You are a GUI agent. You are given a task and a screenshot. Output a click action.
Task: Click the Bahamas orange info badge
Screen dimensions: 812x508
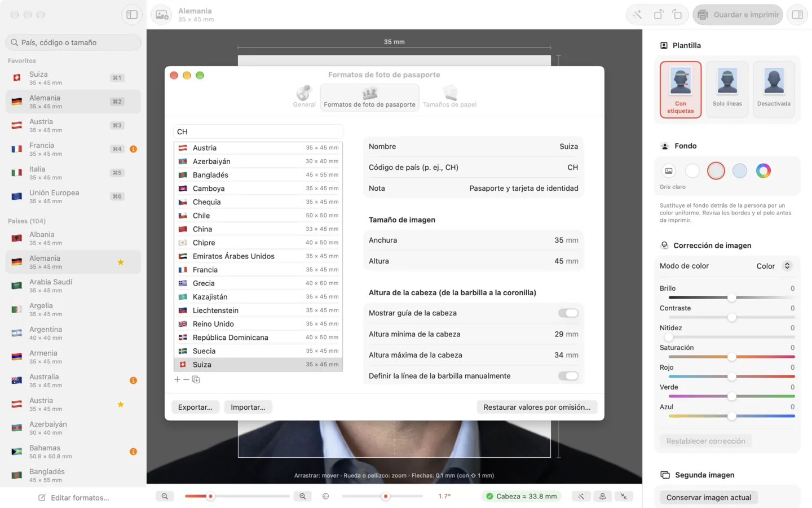(x=133, y=452)
